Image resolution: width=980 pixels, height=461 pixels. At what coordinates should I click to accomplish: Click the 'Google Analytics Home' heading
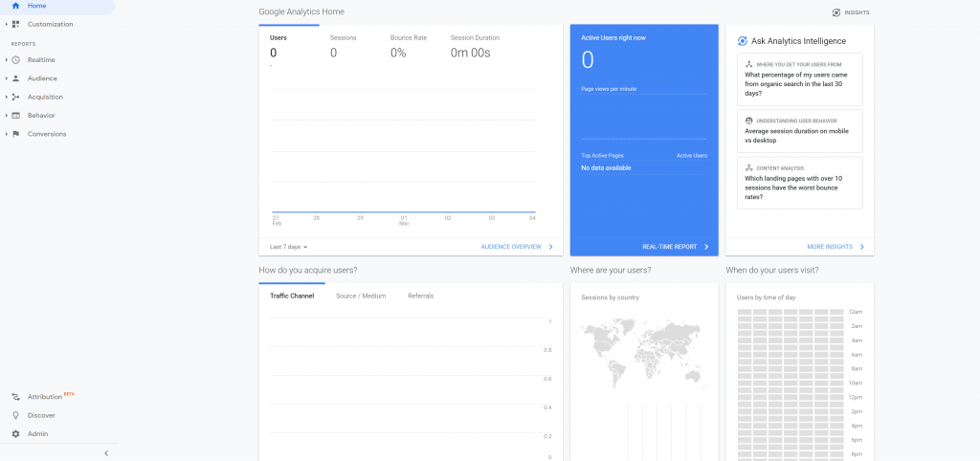click(x=301, y=11)
